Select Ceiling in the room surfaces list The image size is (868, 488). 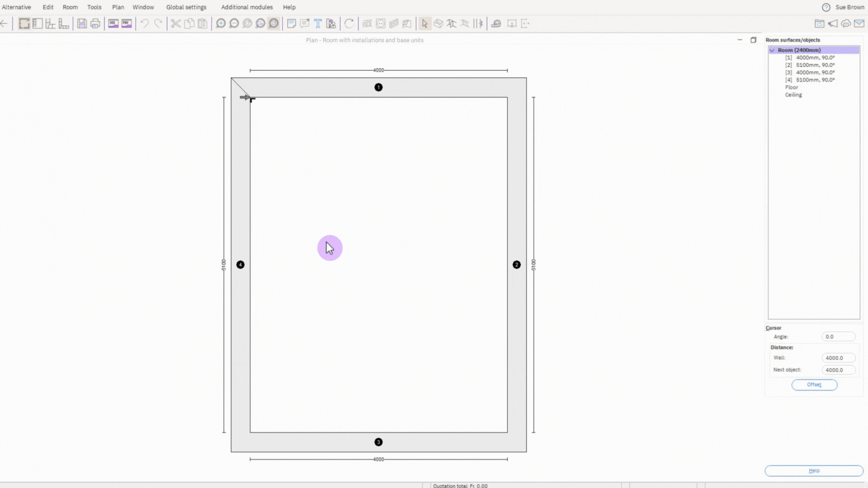pos(793,95)
